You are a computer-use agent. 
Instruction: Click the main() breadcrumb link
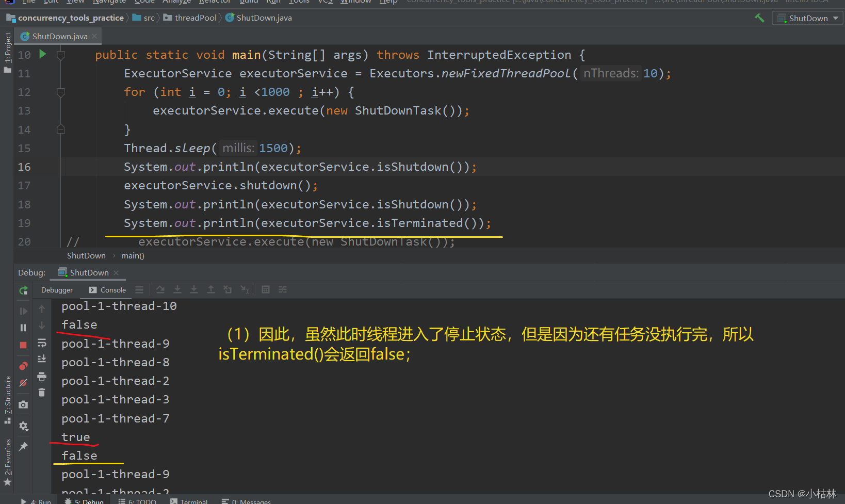point(132,255)
